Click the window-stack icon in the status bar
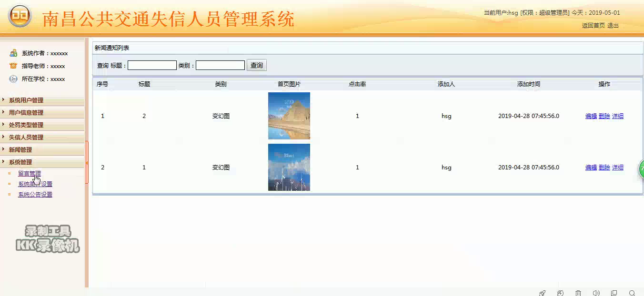 [614, 293]
